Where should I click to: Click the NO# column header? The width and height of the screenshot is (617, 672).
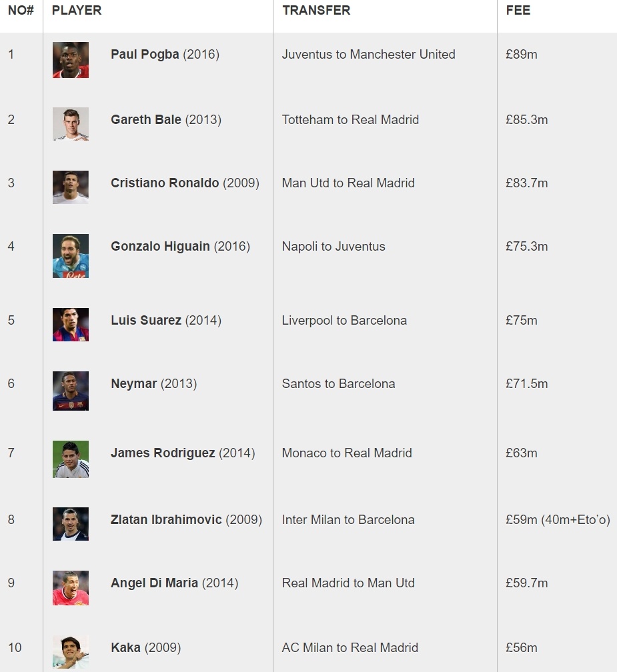(x=21, y=11)
